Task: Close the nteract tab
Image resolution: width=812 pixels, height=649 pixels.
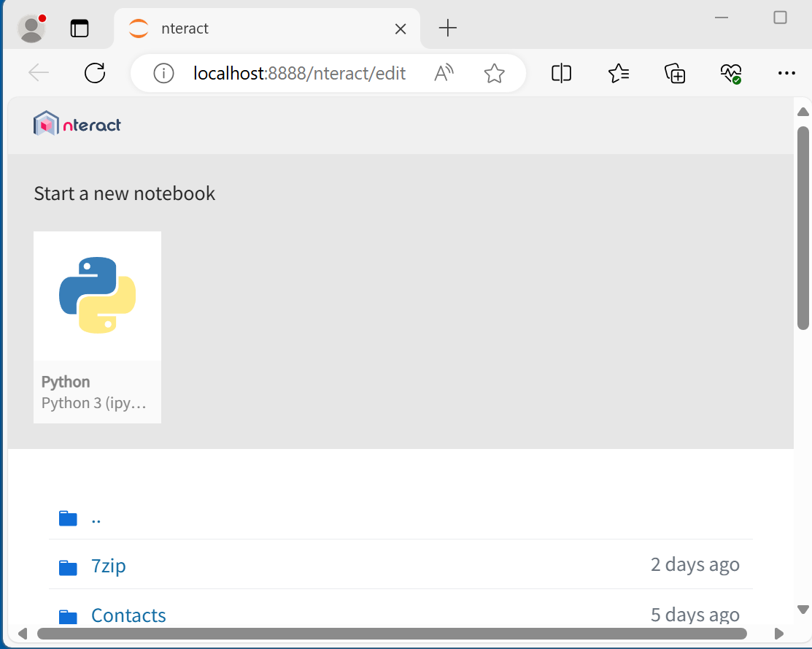Action: point(401,29)
